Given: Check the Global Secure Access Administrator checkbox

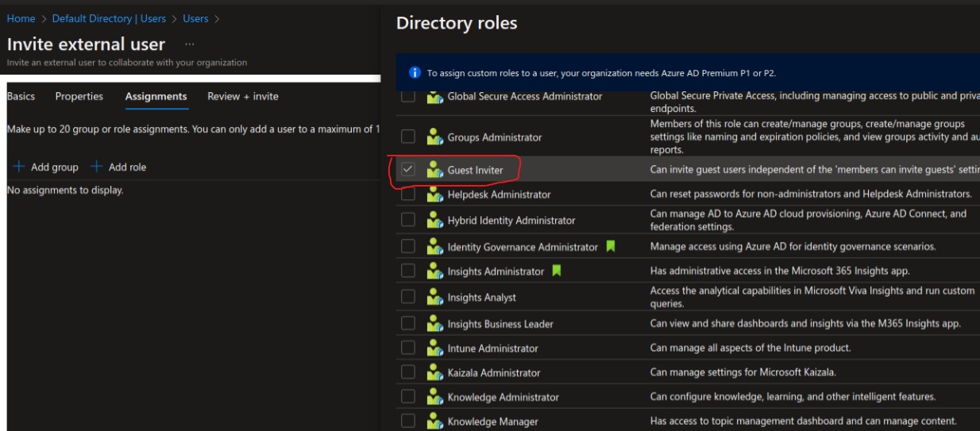Looking at the screenshot, I should pos(408,97).
